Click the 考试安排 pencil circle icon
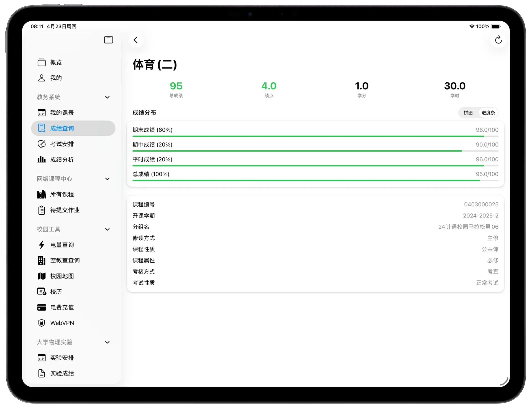Image resolution: width=532 pixels, height=408 pixels. 42,144
